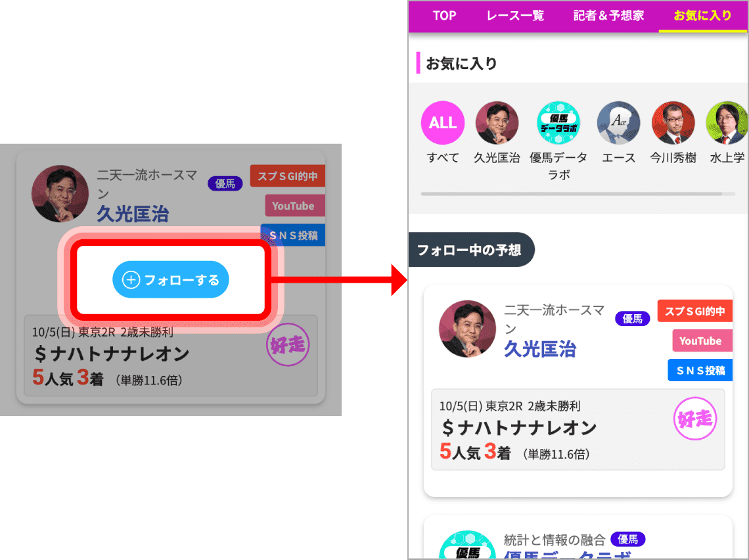The image size is (749, 560).
Task: Select 水上学 avatar in favorites row
Action: 727,123
